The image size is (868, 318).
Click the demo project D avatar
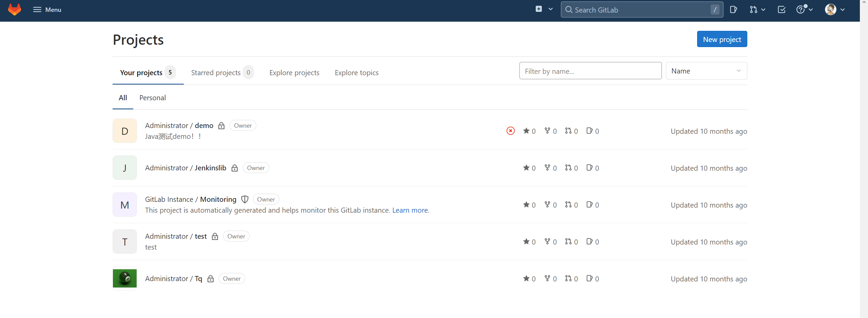click(125, 131)
